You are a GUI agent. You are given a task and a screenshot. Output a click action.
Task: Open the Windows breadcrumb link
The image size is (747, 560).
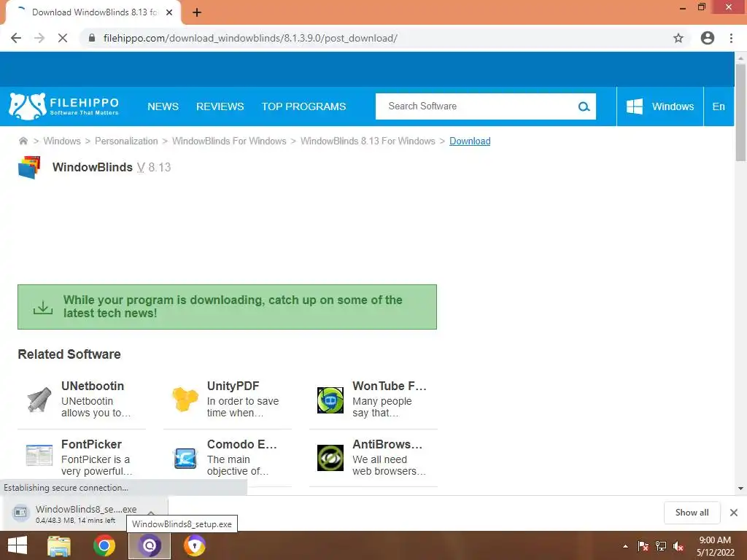click(62, 141)
